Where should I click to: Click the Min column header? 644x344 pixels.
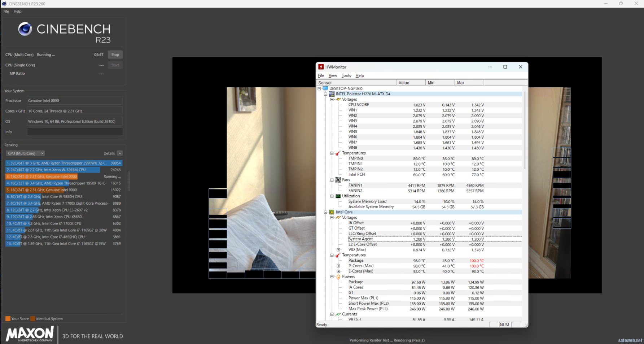pos(440,83)
